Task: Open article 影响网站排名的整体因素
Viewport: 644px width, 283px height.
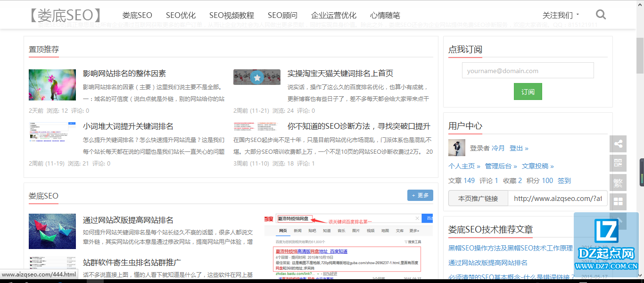Action: point(124,74)
